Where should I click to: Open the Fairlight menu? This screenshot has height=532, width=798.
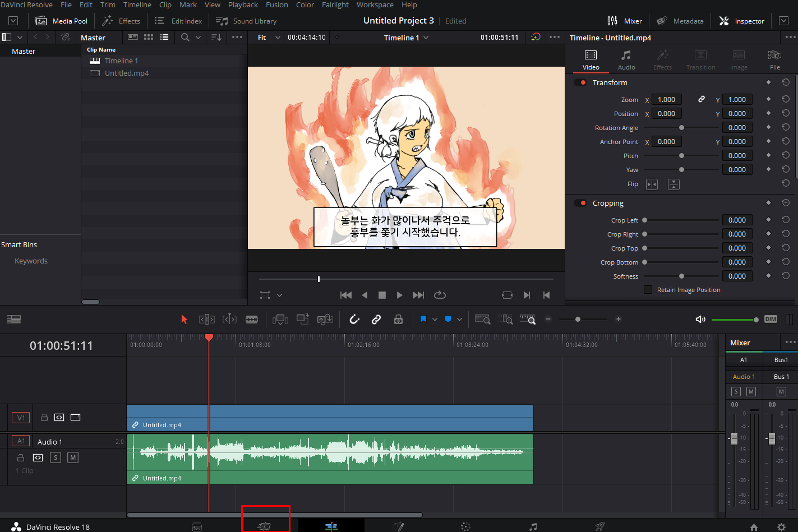pyautogui.click(x=335, y=4)
